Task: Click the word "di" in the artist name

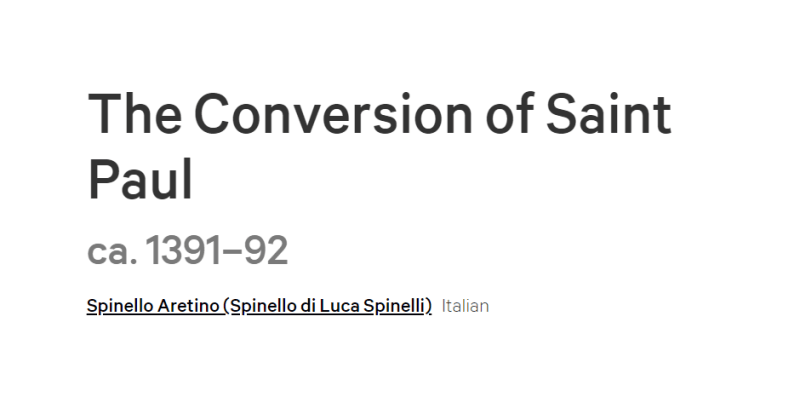Action: (308, 306)
